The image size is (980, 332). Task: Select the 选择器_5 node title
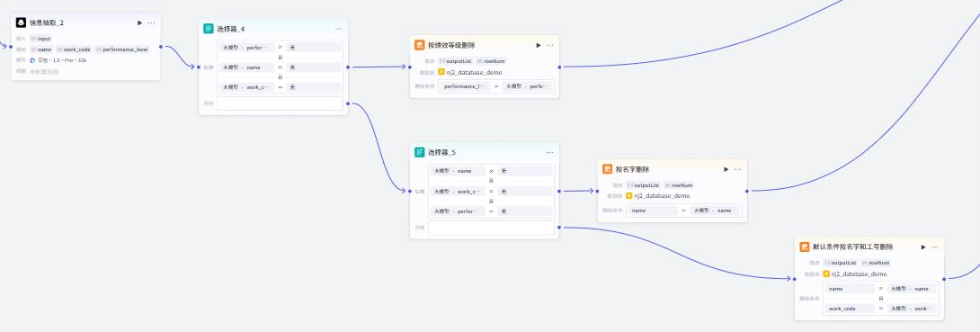point(441,152)
